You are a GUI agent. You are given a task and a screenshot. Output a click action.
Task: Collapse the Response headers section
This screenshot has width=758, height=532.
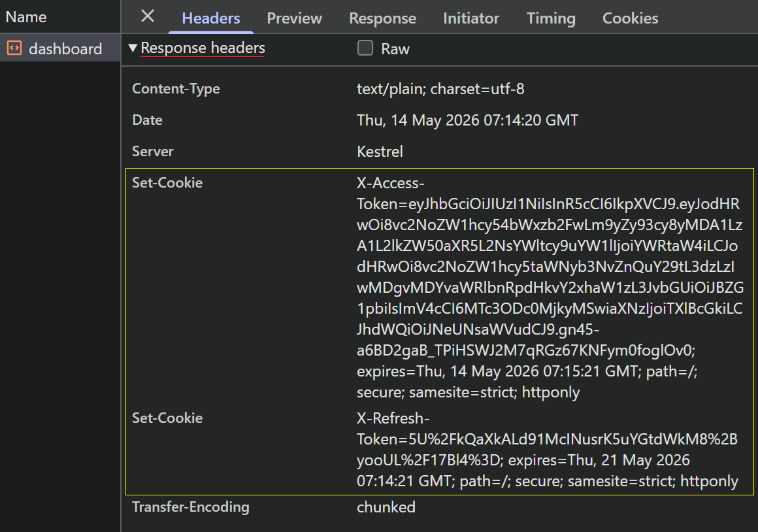tap(133, 48)
